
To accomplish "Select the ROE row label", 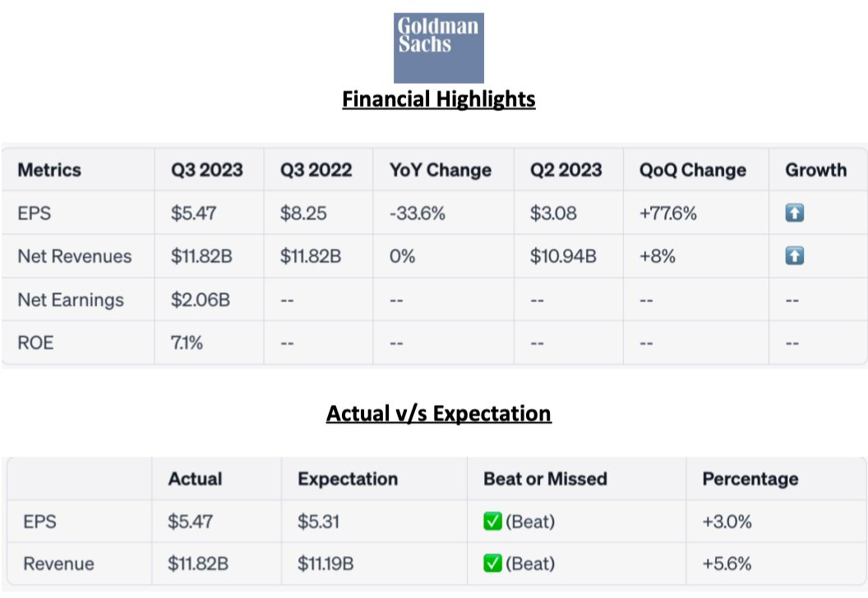I will [x=35, y=343].
